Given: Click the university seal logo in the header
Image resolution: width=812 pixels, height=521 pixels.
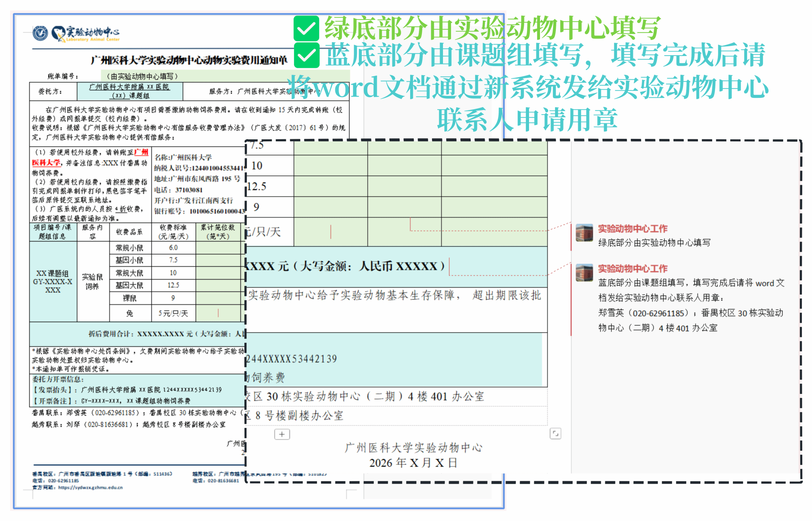Looking at the screenshot, I should pyautogui.click(x=40, y=33).
